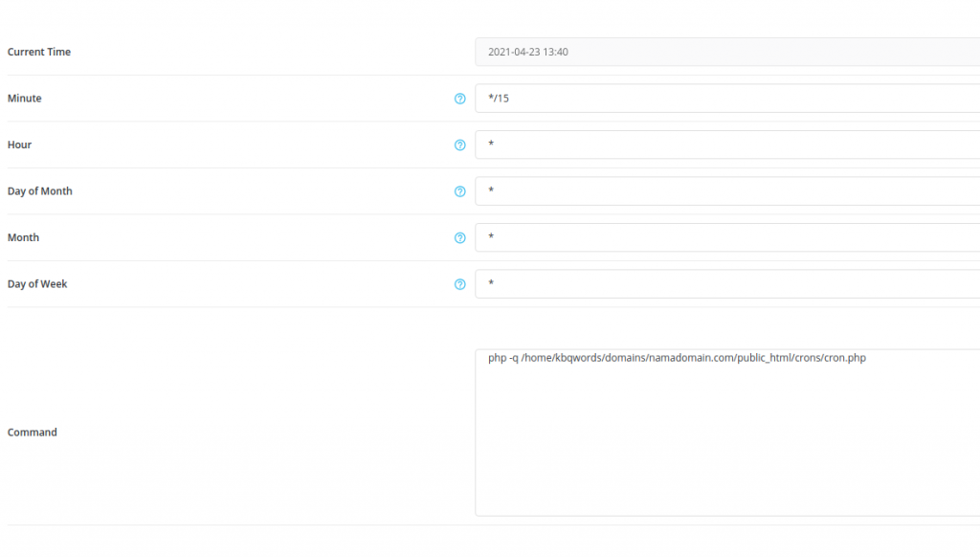This screenshot has width=980, height=557.
Task: Select the Minute row label
Action: point(24,98)
